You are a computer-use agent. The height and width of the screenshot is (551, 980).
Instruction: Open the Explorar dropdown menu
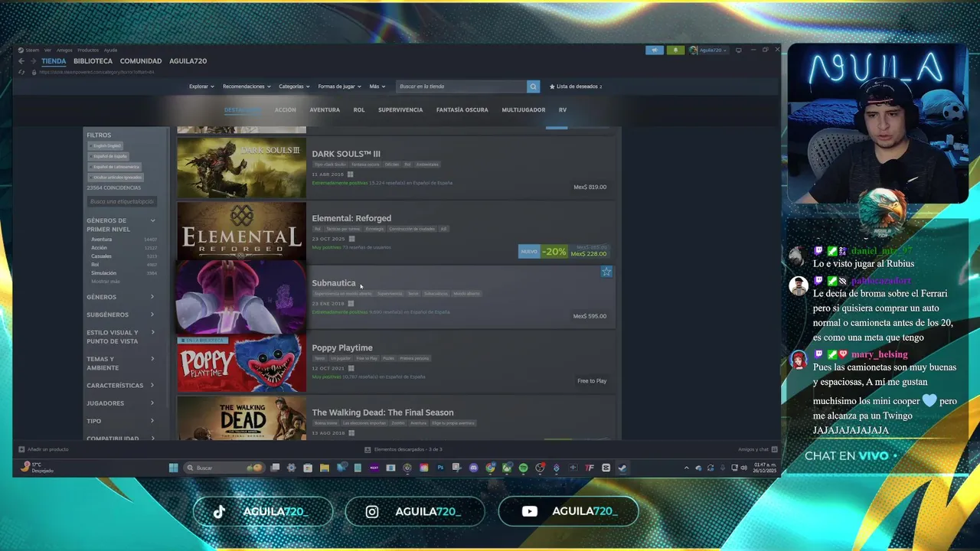pos(201,86)
